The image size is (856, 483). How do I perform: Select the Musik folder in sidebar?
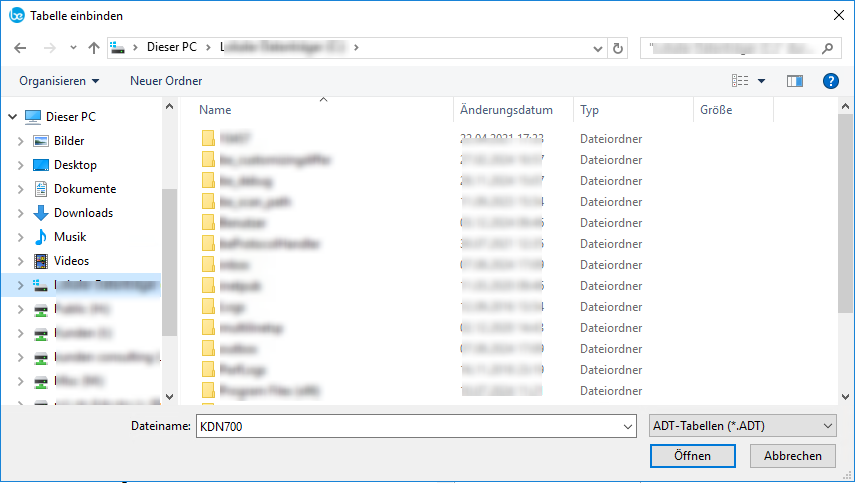pyautogui.click(x=70, y=237)
